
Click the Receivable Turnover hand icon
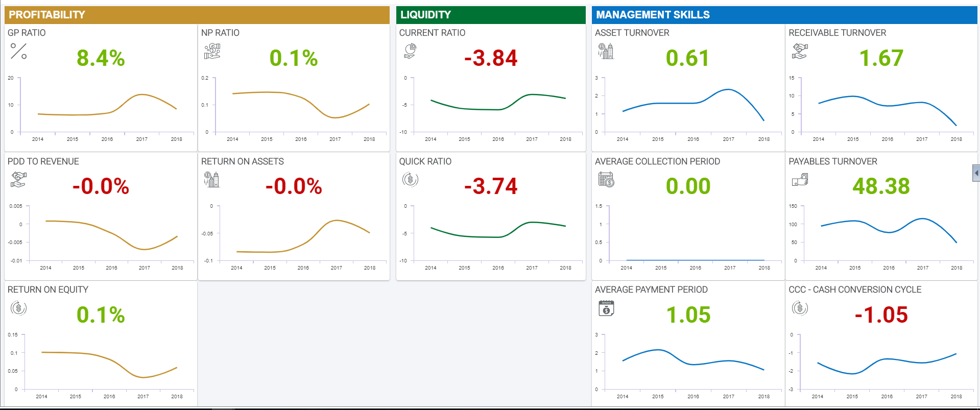800,51
